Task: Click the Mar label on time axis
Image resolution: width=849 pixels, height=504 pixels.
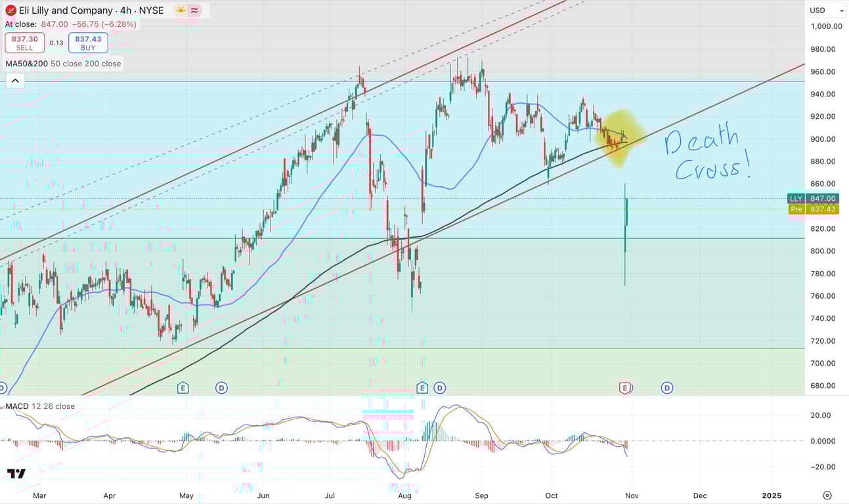Action: pos(39,495)
